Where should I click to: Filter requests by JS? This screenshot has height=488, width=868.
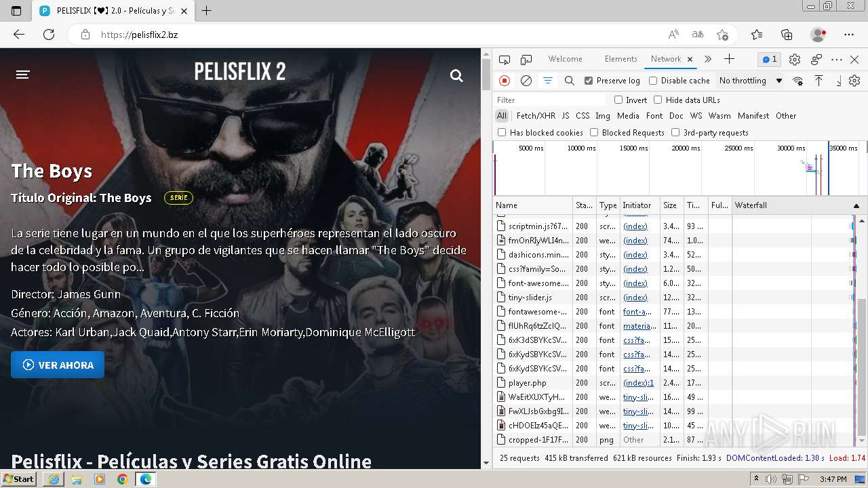[566, 116]
